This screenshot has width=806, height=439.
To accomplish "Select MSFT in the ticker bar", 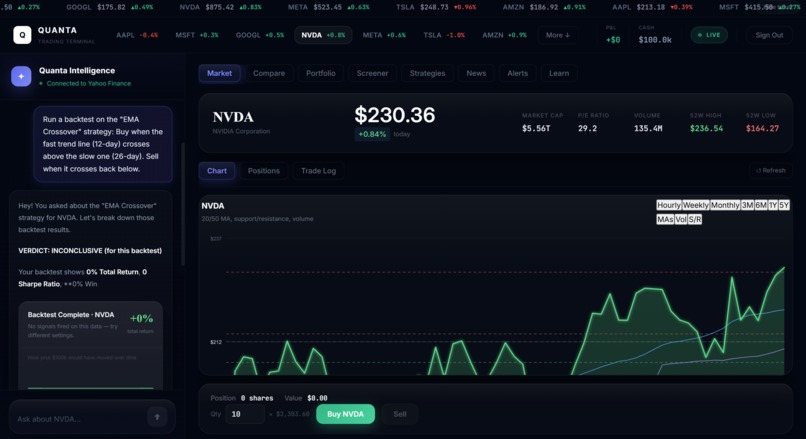I will point(197,35).
